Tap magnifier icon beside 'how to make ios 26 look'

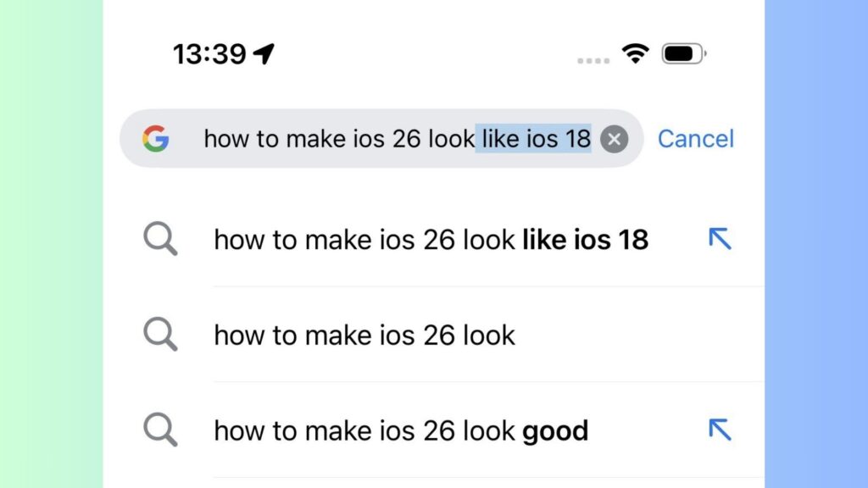[x=160, y=335]
